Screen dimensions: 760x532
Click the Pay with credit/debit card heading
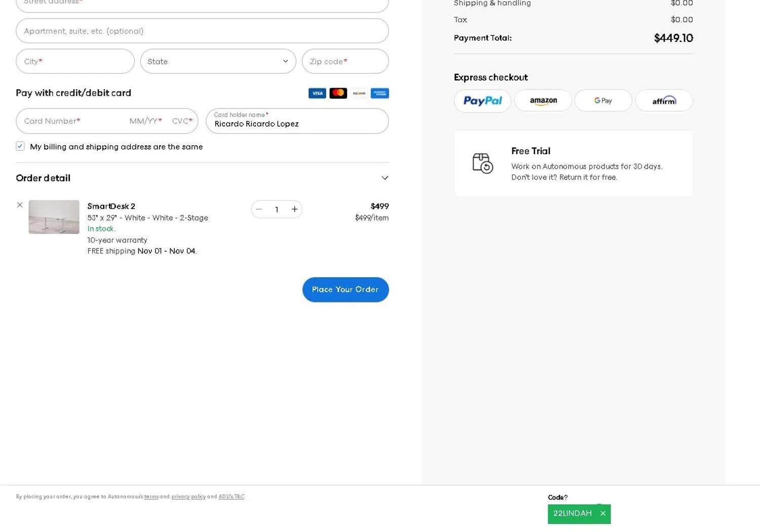[73, 93]
